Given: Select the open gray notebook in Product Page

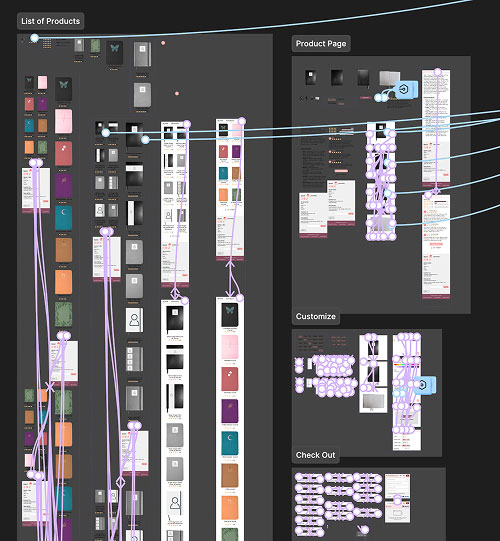Looking at the screenshot, I should click(389, 78).
